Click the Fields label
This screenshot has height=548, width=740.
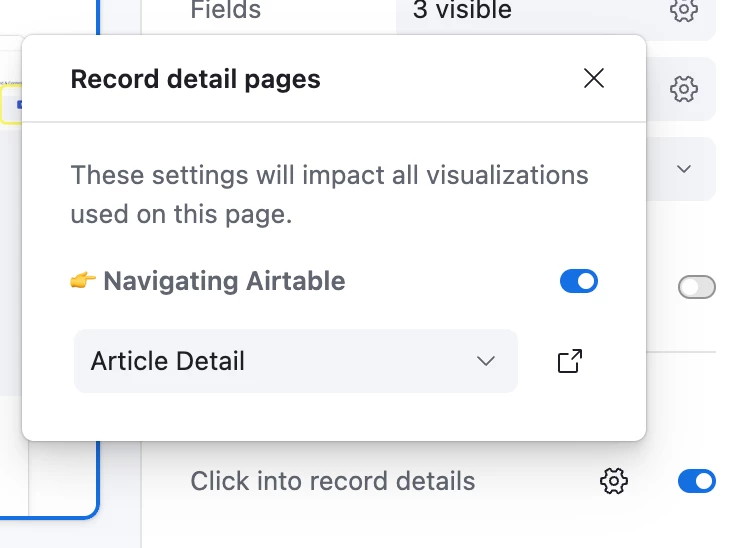(226, 9)
